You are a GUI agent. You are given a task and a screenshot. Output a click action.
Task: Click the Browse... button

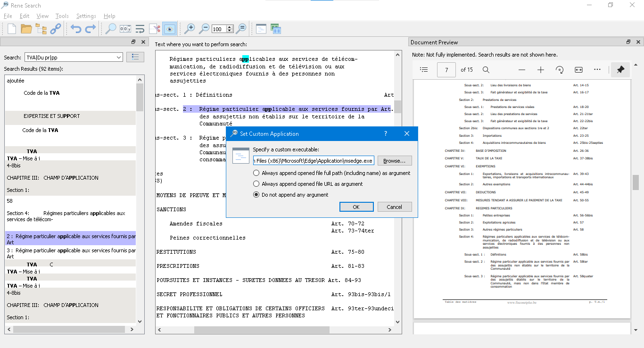pos(395,161)
